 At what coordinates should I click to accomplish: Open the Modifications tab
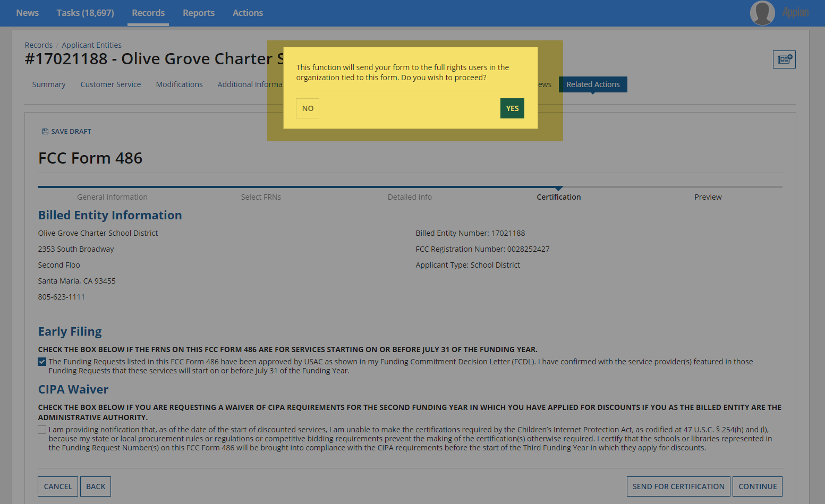(x=179, y=84)
